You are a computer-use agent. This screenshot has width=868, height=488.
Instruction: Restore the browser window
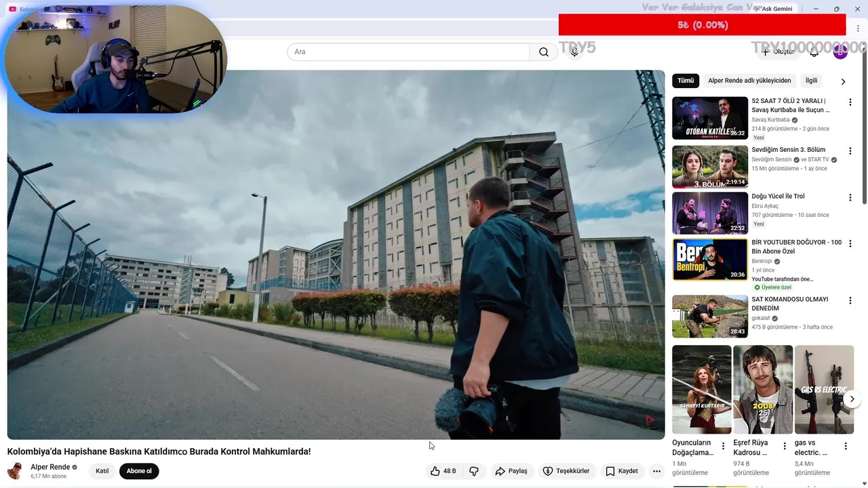(x=836, y=9)
